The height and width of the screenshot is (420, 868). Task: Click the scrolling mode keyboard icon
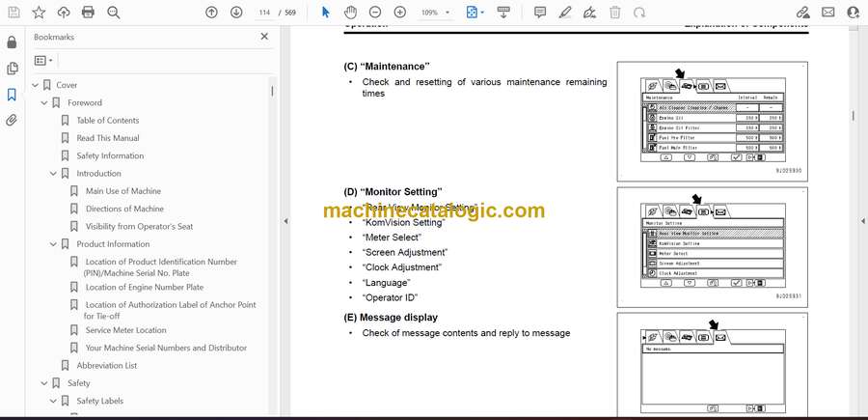coord(503,13)
